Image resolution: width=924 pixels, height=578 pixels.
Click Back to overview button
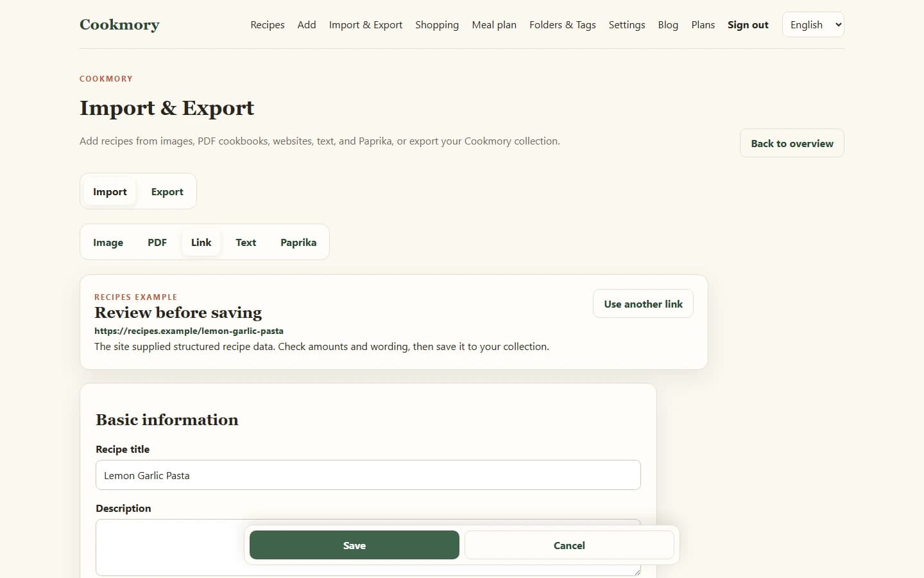[x=792, y=143]
